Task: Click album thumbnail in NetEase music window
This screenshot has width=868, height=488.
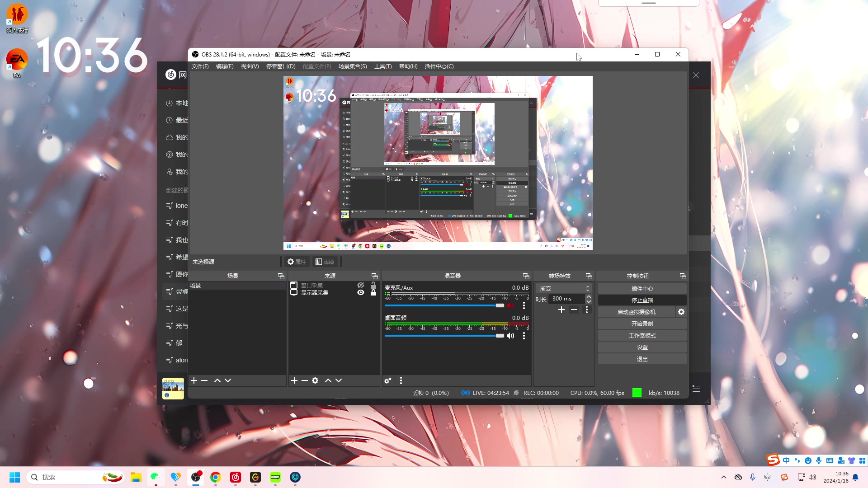Action: tap(173, 388)
